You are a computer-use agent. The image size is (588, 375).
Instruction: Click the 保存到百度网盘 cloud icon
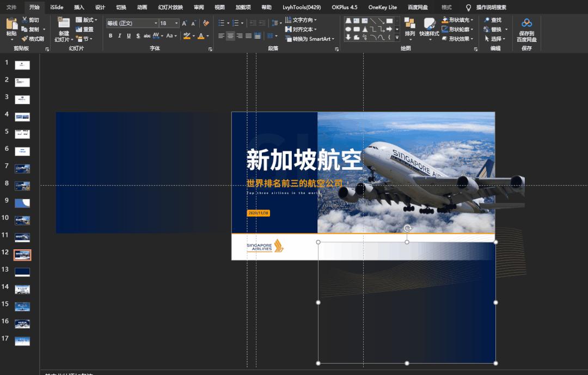tap(526, 23)
